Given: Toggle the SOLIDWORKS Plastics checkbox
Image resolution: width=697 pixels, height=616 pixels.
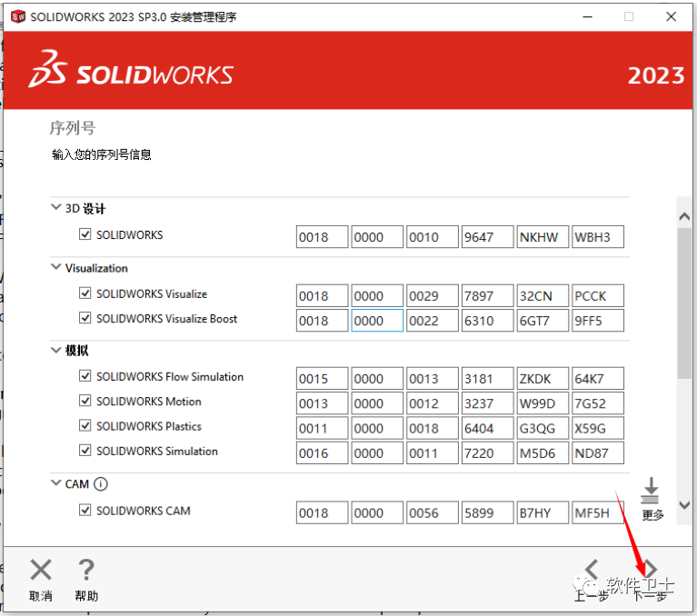Looking at the screenshot, I should point(85,425).
